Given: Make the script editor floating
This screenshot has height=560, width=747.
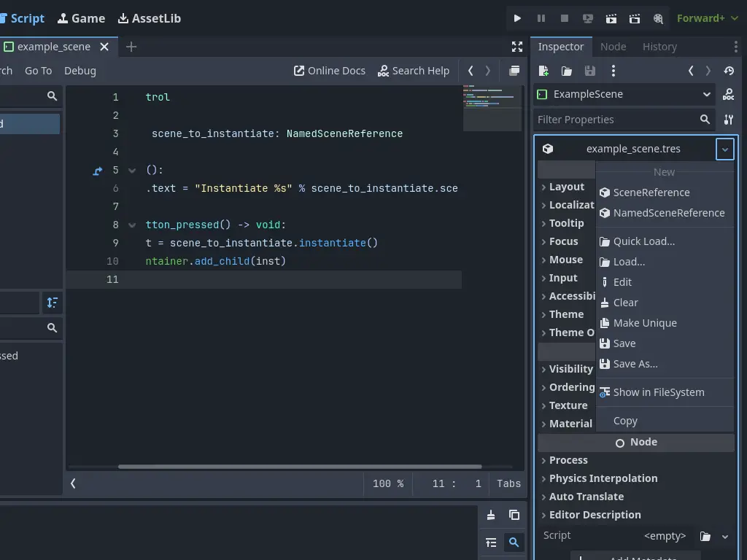Looking at the screenshot, I should pos(514,71).
